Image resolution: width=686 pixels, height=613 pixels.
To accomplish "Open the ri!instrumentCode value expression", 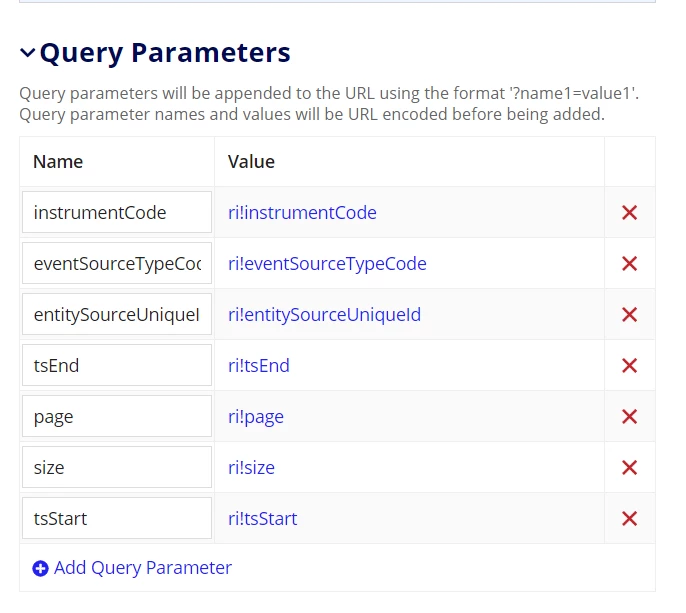I will pyautogui.click(x=302, y=213).
